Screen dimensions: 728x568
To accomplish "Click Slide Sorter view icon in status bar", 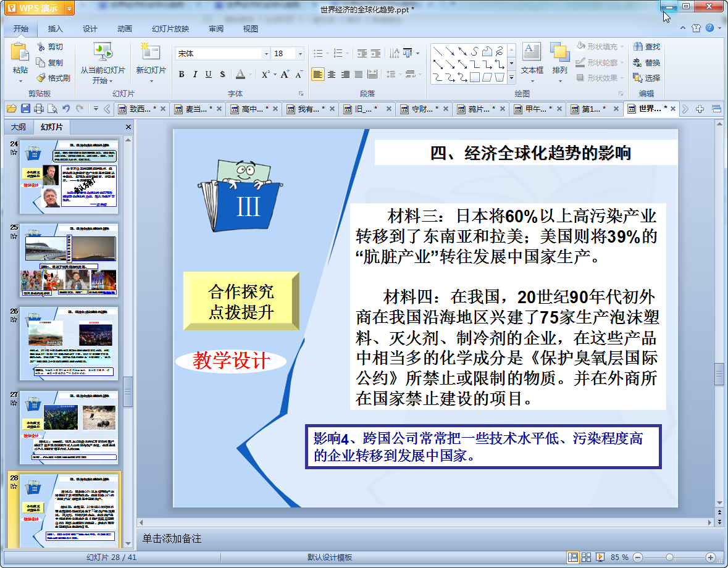I will coord(587,558).
